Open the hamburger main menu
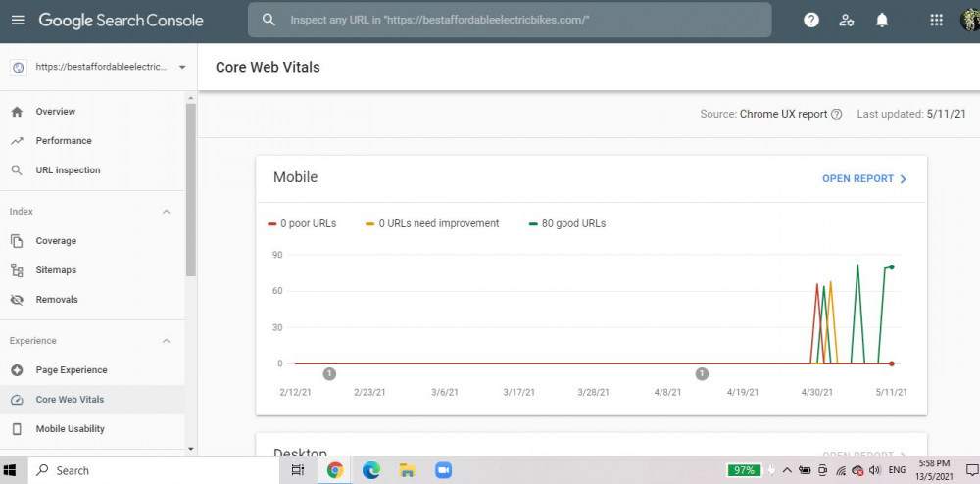Viewport: 980px width, 484px height. point(18,20)
